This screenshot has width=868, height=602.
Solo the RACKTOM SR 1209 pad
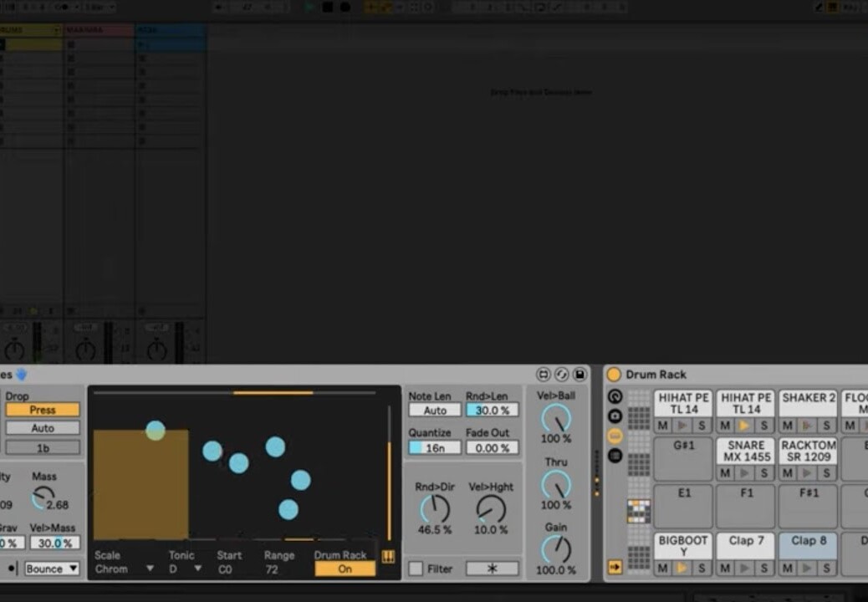[x=826, y=473]
